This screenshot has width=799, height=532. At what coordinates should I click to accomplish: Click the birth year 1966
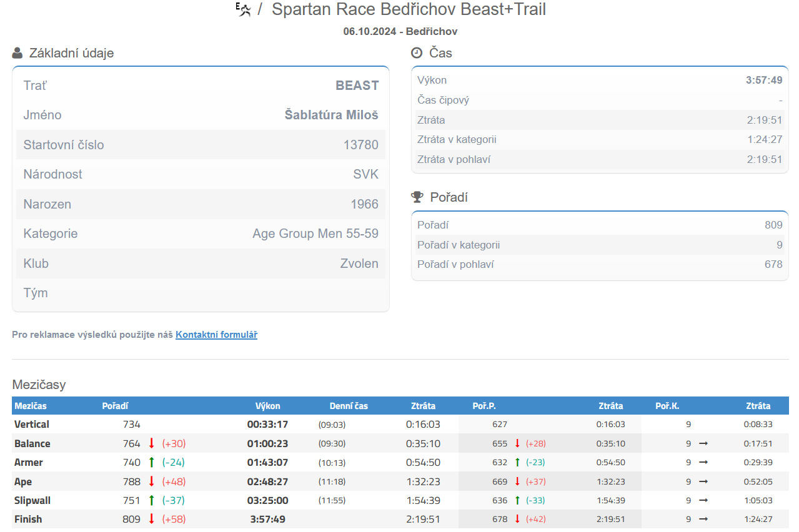click(365, 204)
